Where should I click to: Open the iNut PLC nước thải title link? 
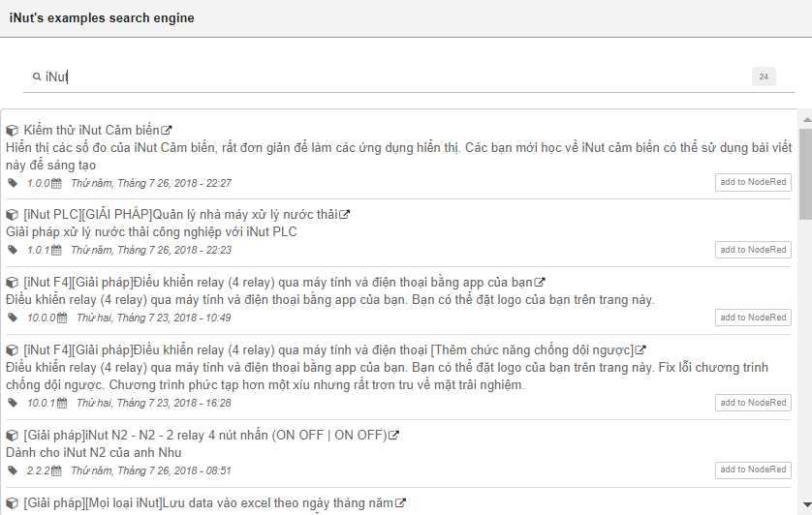coord(180,215)
